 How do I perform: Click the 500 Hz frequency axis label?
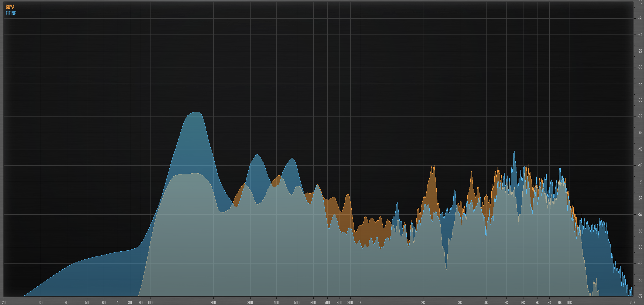point(297,303)
